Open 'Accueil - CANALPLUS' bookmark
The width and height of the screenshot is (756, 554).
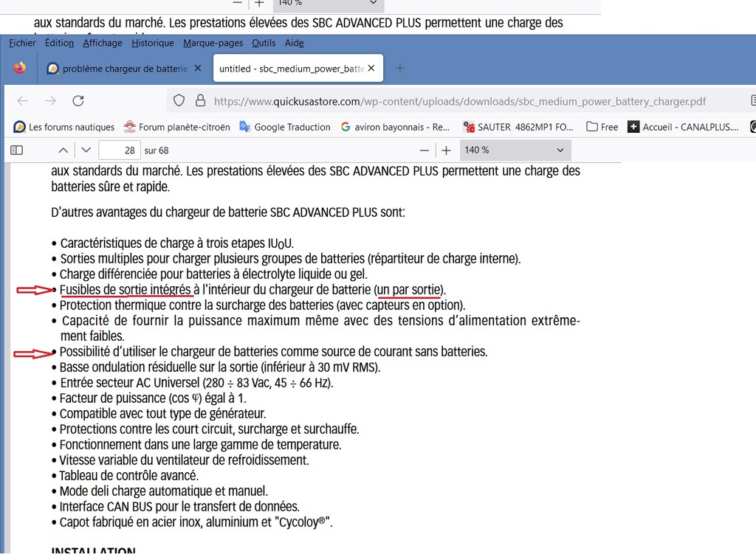click(x=683, y=127)
